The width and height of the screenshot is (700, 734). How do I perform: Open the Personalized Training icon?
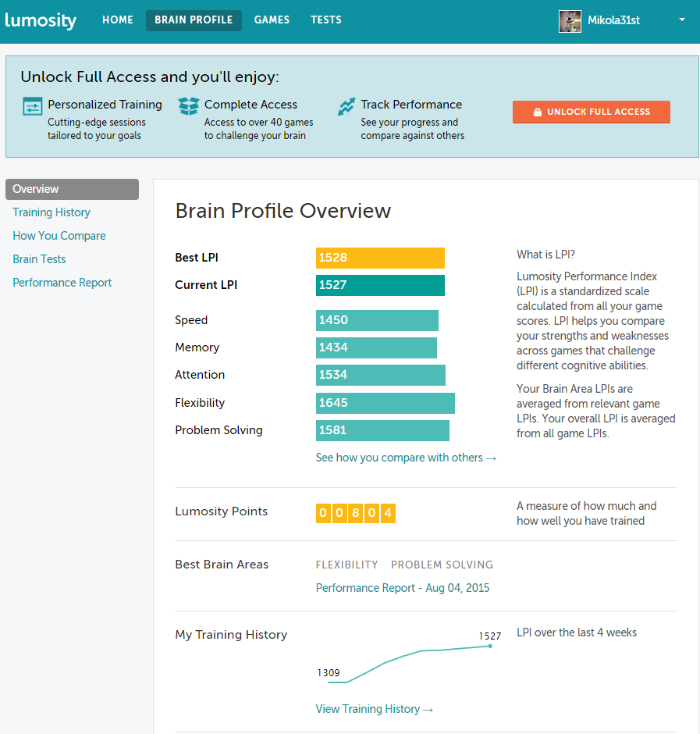33,106
